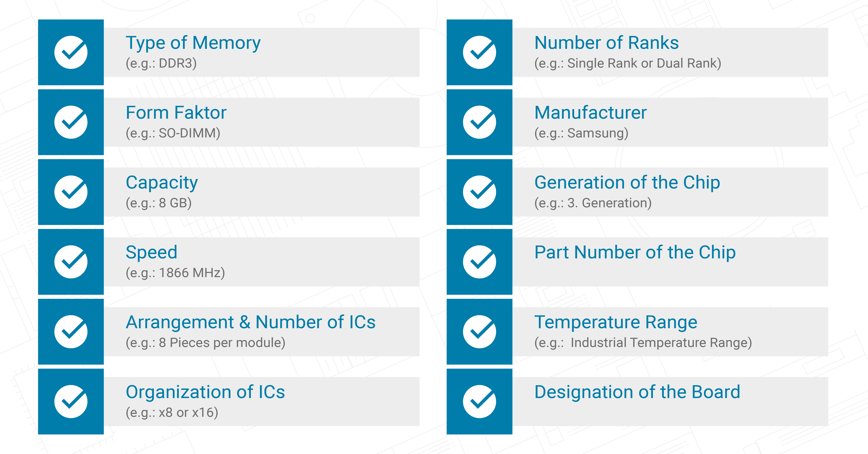Click the Number of Ranks heading

[x=607, y=43]
